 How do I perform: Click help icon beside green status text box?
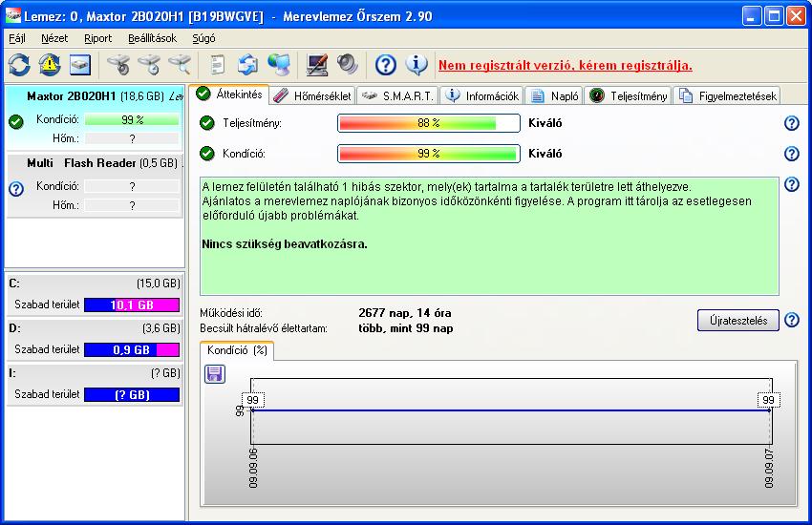792,184
